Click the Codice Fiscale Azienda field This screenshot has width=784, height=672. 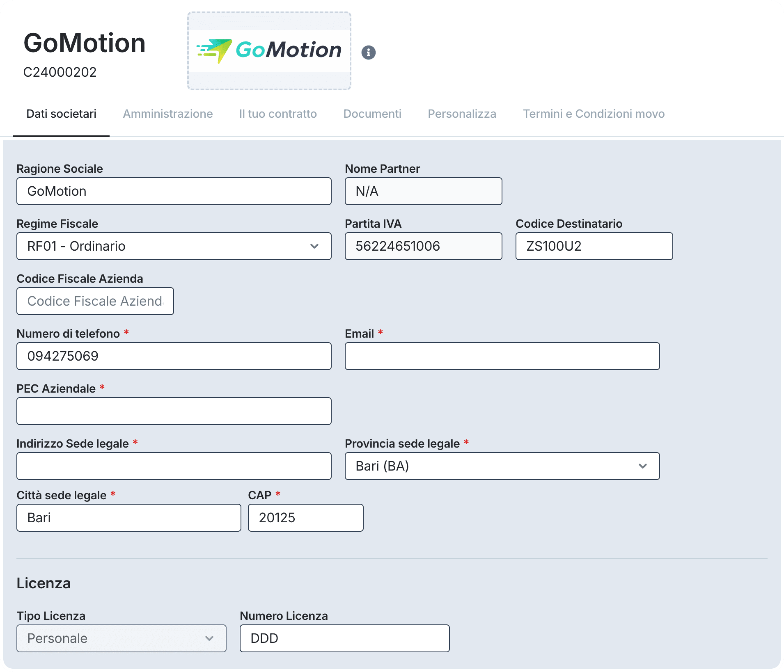point(95,301)
